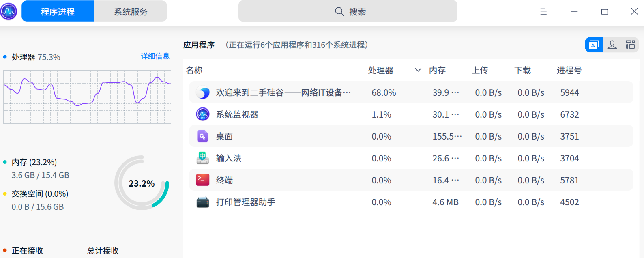Sort processes by 进程号 column header
This screenshot has height=258, width=644.
(569, 70)
